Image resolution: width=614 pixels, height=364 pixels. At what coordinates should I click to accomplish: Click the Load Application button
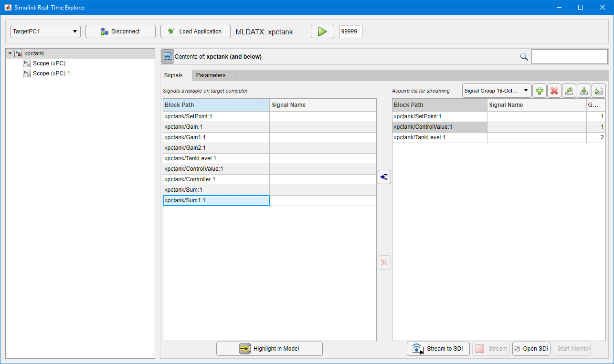point(195,31)
